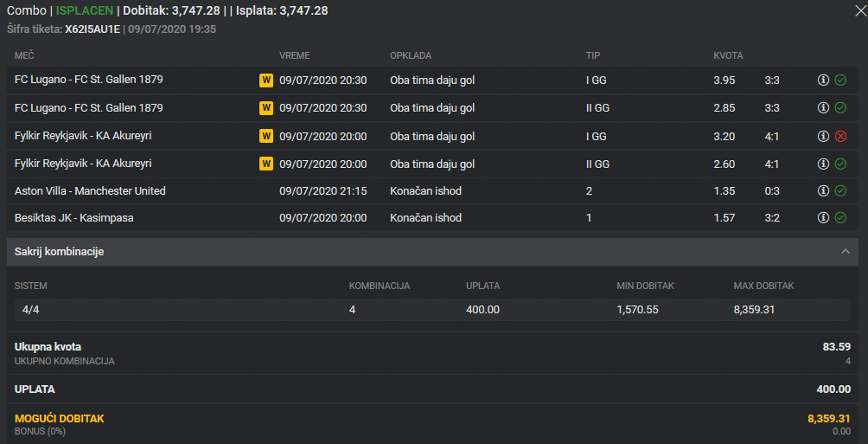Click green checkmark for Fylkir II GG
This screenshot has height=444, width=868.
(x=840, y=164)
